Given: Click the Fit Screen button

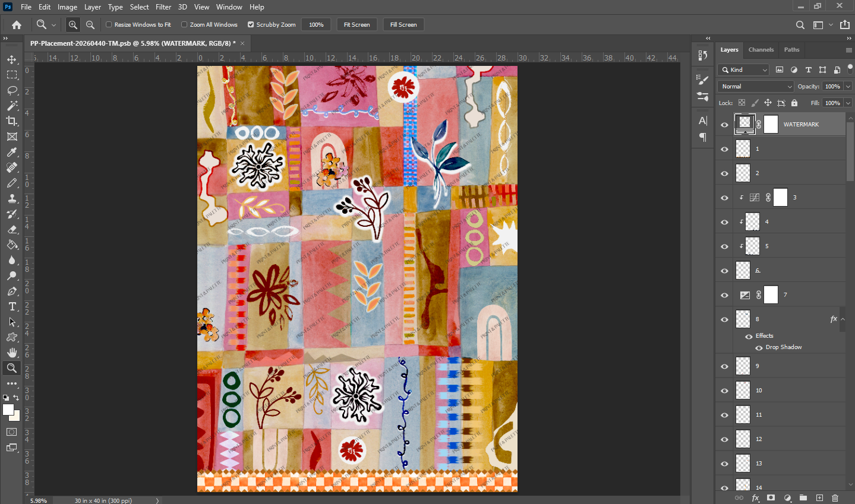Looking at the screenshot, I should (356, 25).
